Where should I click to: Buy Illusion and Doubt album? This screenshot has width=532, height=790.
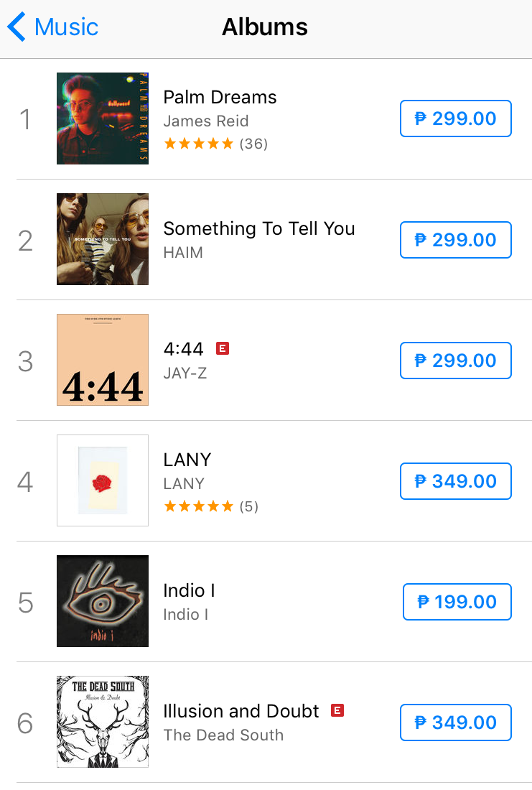click(x=455, y=722)
